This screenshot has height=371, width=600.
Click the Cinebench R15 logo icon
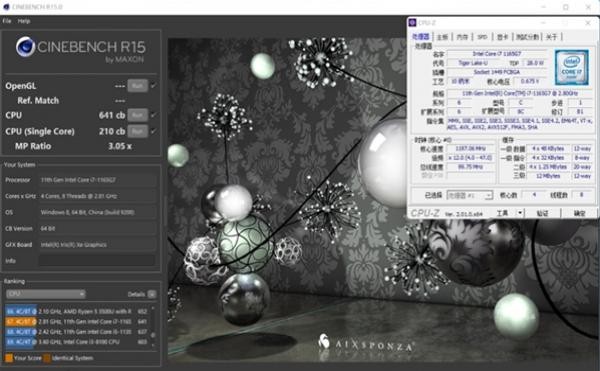click(x=26, y=47)
